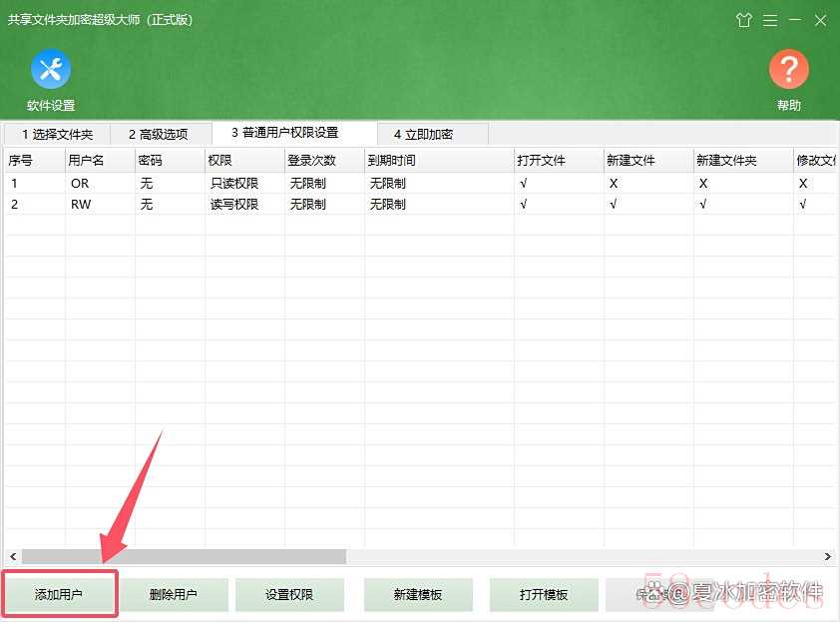Select user RW in the table
This screenshot has height=622, width=840.
click(x=81, y=205)
